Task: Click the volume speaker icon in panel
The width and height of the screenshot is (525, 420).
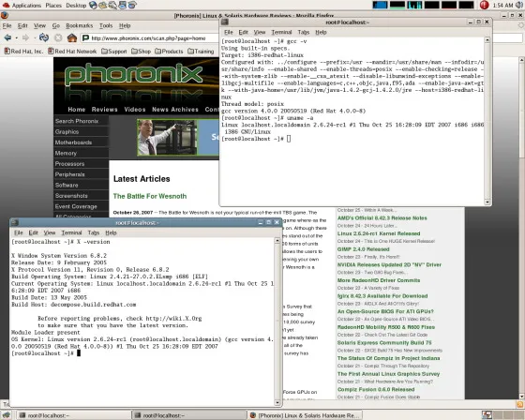Action: tap(519, 5)
